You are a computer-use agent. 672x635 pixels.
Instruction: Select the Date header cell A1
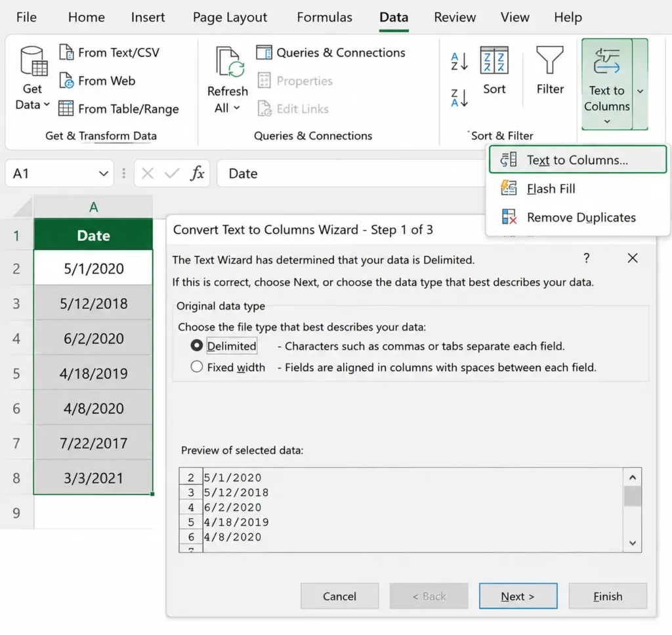[93, 236]
